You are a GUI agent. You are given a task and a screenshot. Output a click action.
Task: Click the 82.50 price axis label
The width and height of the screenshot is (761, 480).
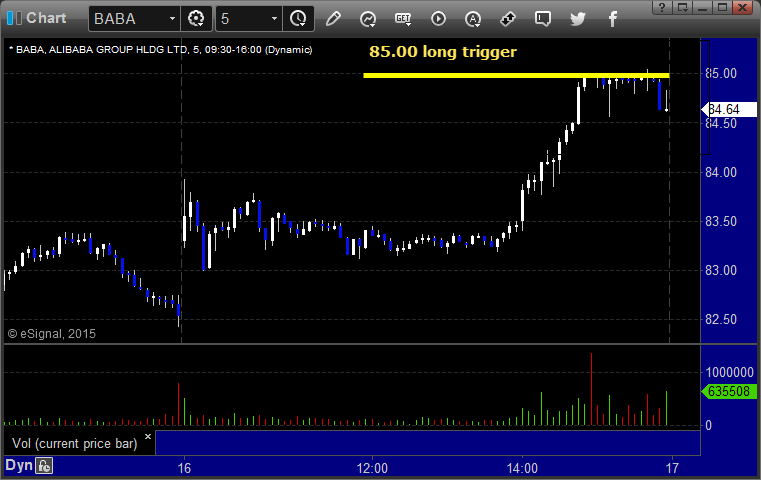pyautogui.click(x=721, y=319)
